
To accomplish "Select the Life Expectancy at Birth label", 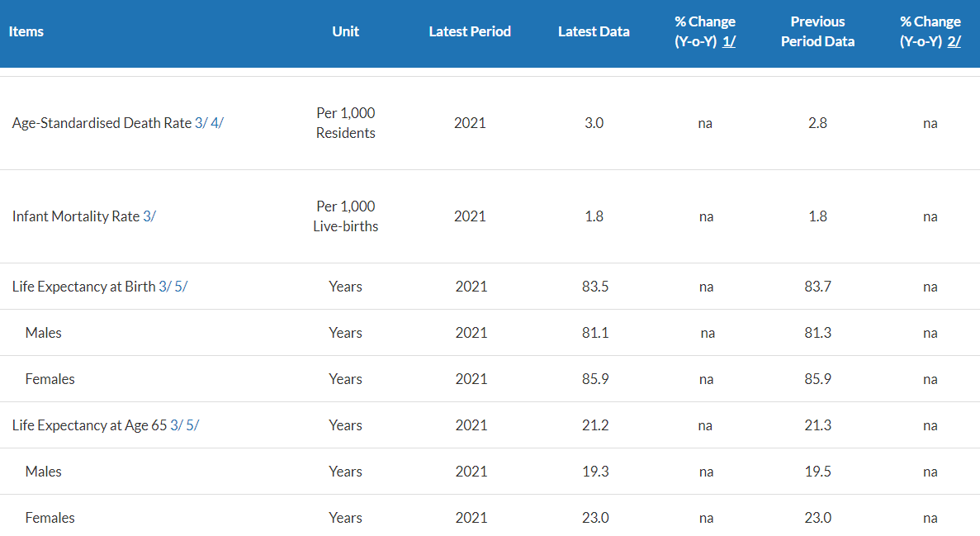I will tap(83, 287).
